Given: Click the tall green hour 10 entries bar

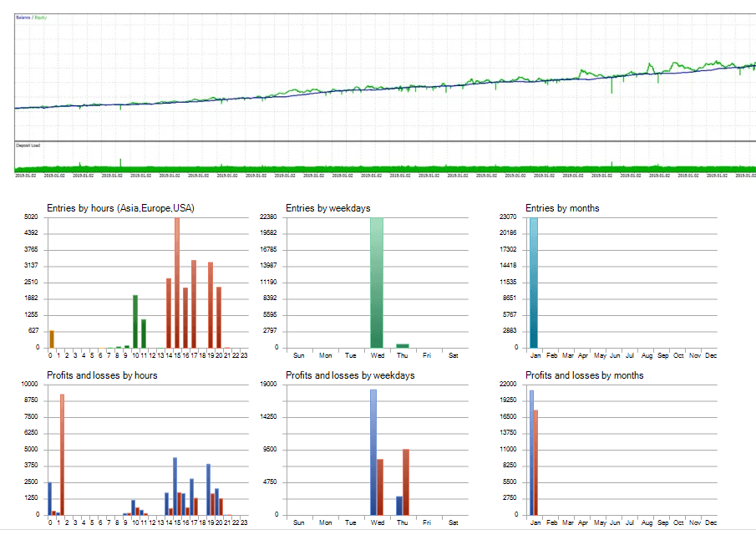Looking at the screenshot, I should point(135,321).
